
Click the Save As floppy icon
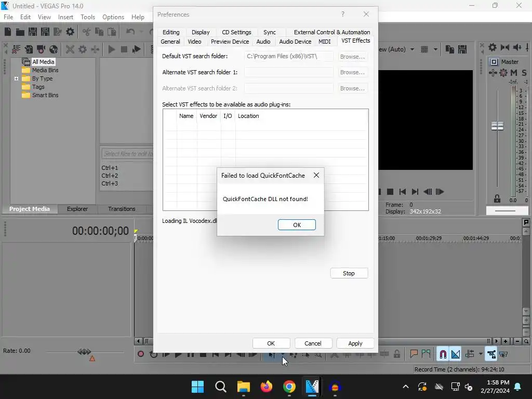(45, 32)
